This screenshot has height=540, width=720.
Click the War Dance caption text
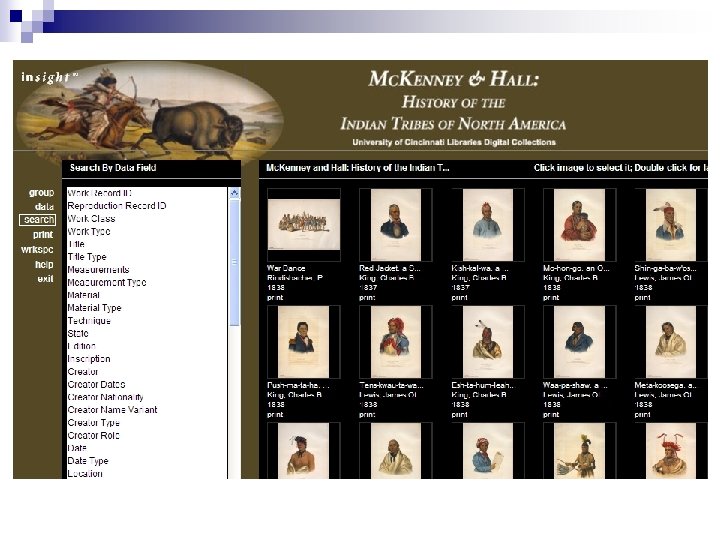point(286,268)
